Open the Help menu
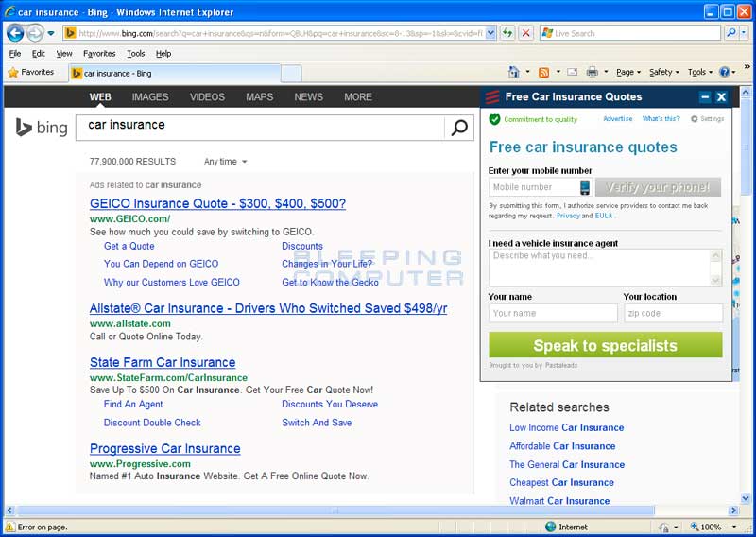 [x=163, y=54]
